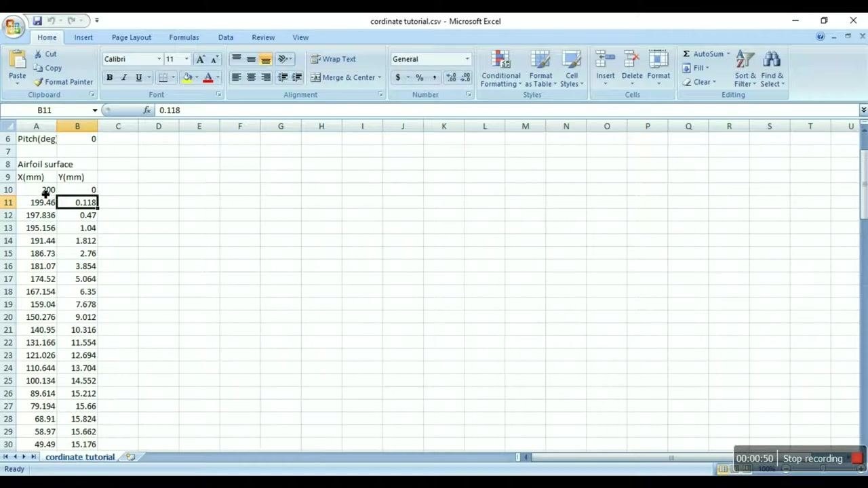Open the Formulas tab

184,37
